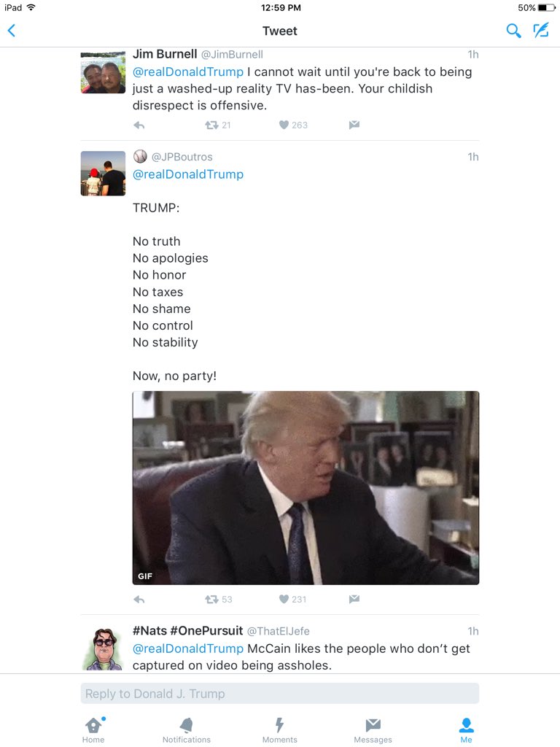Viewport: 560px width, 747px height.
Task: Share Jim Burnell's tweet via message icon
Action: coord(354,125)
